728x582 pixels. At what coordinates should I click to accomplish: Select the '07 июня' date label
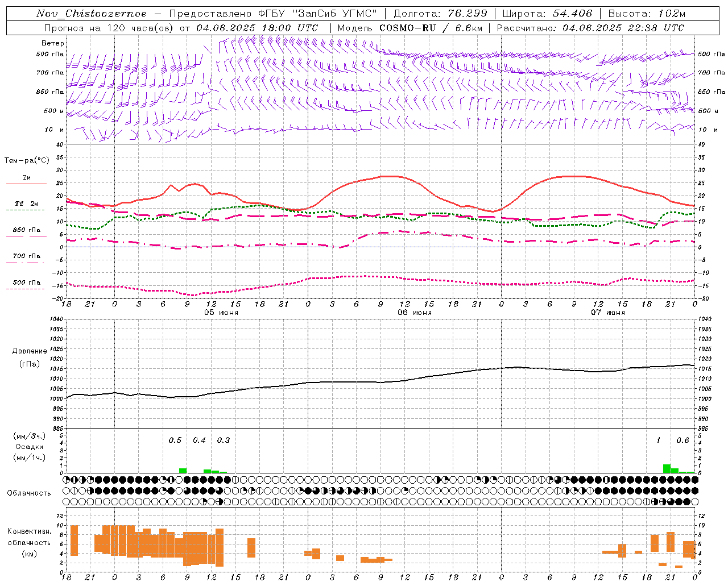coord(608,313)
